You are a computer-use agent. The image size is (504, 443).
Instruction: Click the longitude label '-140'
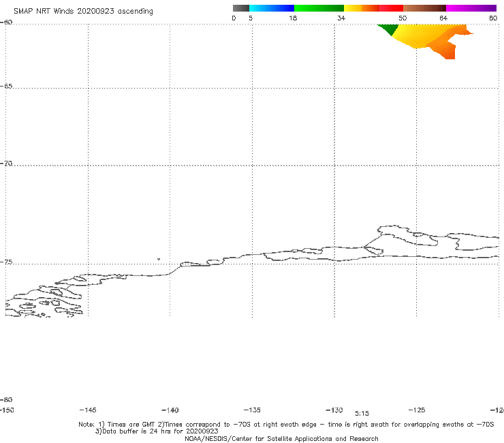(170, 410)
